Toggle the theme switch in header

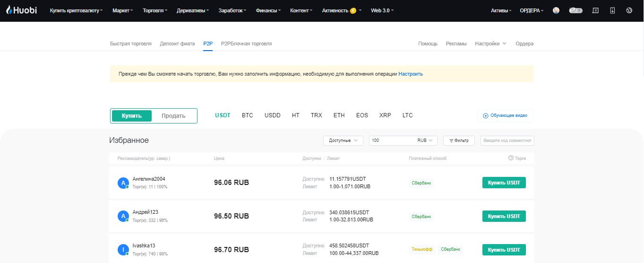coord(575,10)
